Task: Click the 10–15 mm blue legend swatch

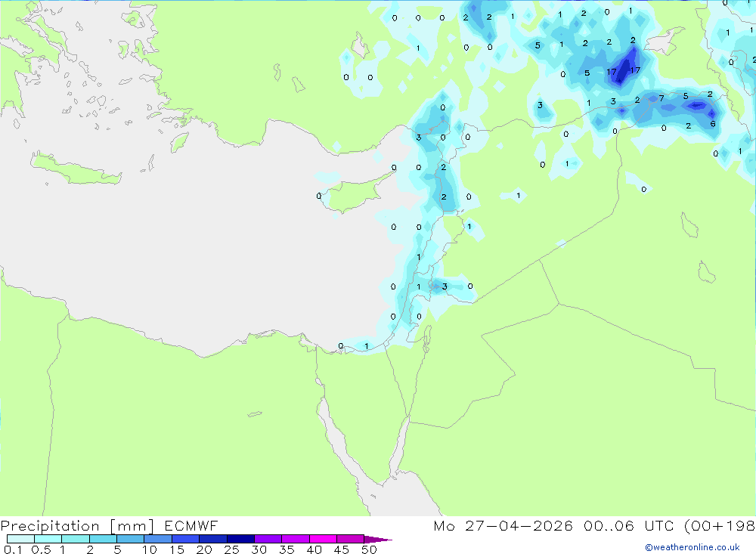Action: coord(158,539)
